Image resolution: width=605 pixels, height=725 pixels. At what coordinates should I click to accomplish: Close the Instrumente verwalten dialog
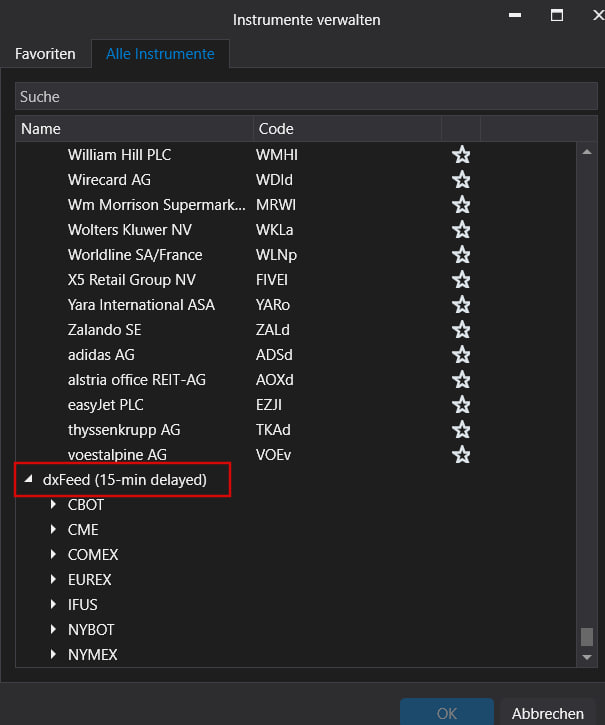pyautogui.click(x=598, y=15)
